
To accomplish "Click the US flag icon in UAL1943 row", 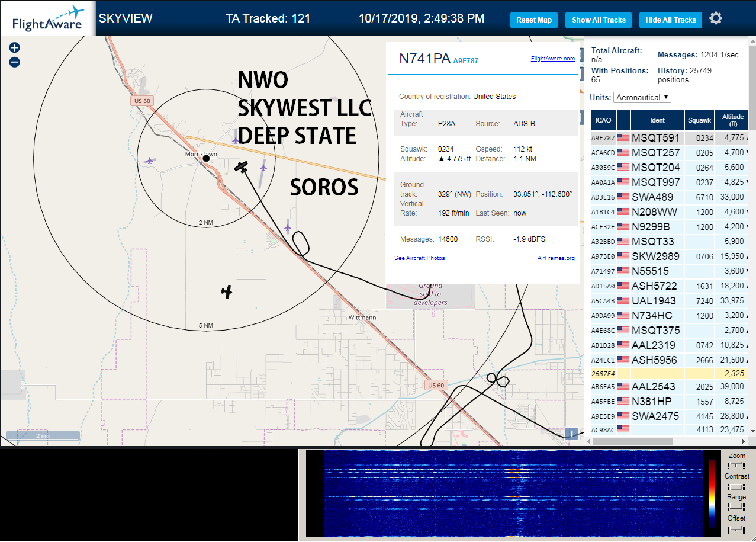I will point(623,300).
